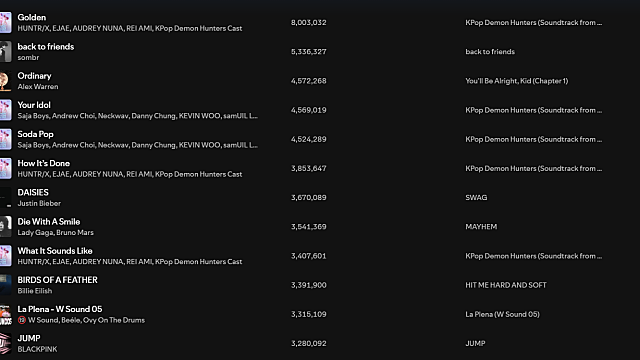Click the How It's Done cover thumbnail
640x360 pixels.
click(x=6, y=168)
